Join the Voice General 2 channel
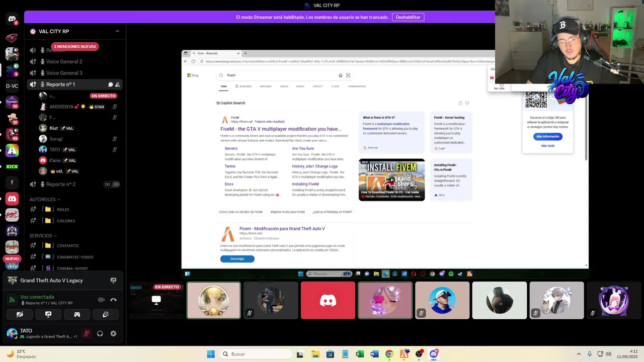This screenshot has height=362, width=644. [x=74, y=62]
